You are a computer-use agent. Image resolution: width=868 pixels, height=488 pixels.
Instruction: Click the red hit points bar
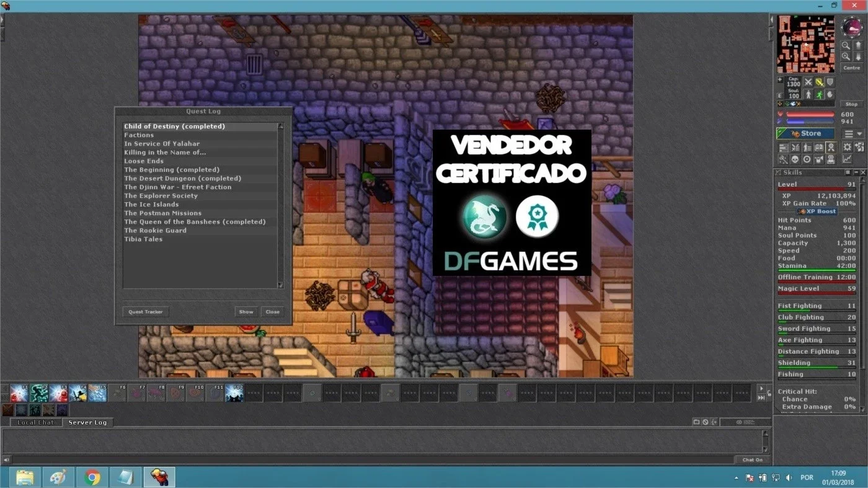tap(810, 114)
